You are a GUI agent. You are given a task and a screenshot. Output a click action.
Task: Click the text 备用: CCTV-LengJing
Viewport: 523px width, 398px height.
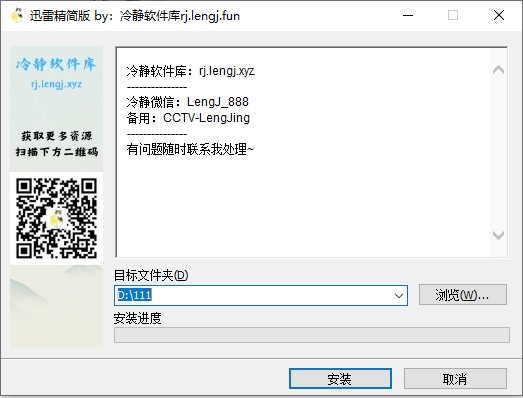(x=188, y=118)
